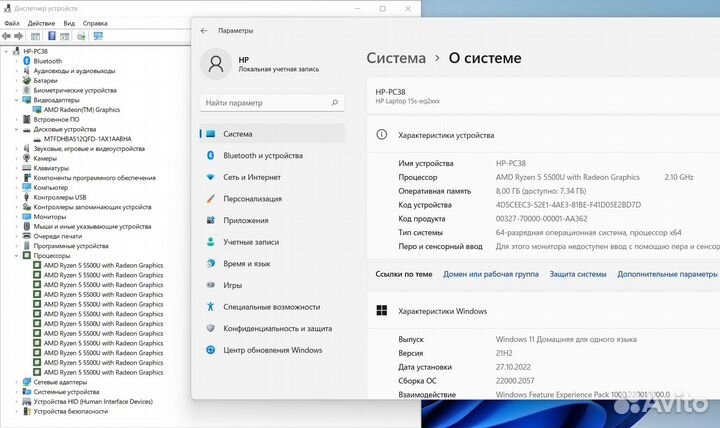
Task: Click the scan hardware monitor icon in toolbar
Action: [98, 36]
